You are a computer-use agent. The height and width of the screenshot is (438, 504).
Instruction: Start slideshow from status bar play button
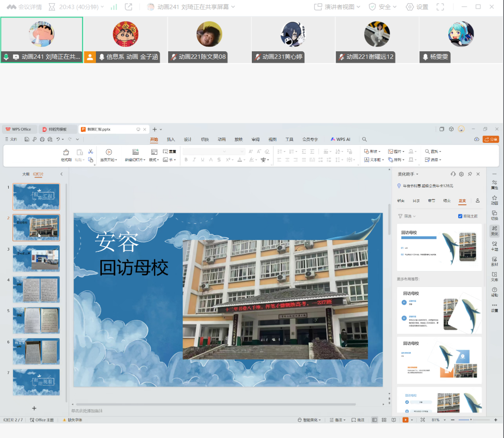405,420
